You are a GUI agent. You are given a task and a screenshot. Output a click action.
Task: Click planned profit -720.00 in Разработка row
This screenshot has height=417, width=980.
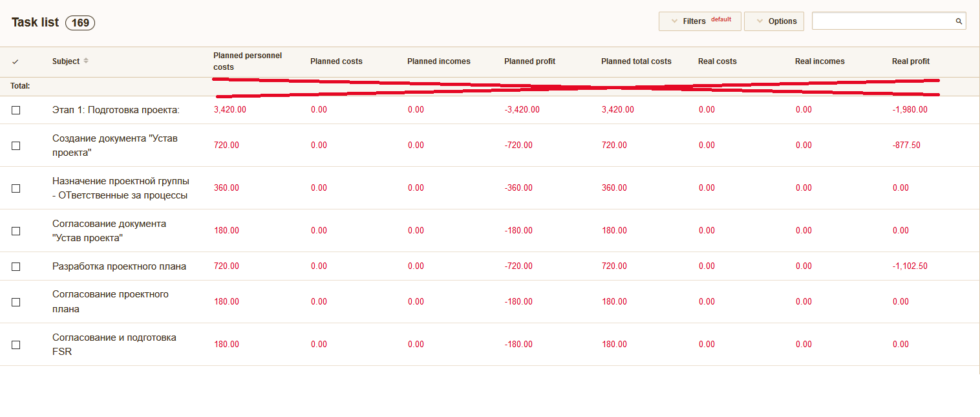click(519, 266)
